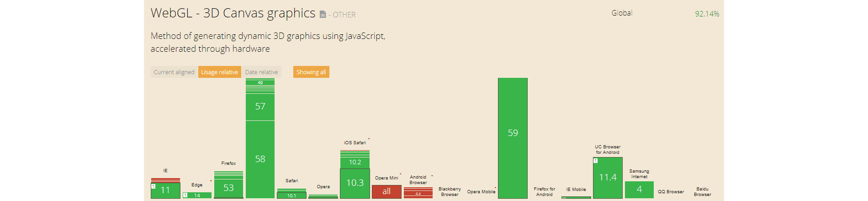The height and width of the screenshot is (201, 868).
Task: Click the note 1 marker on IE 11
Action: click(x=153, y=186)
